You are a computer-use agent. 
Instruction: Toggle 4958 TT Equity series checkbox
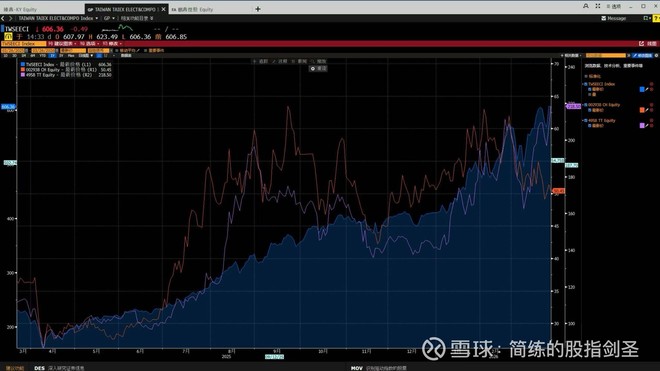click(x=585, y=120)
